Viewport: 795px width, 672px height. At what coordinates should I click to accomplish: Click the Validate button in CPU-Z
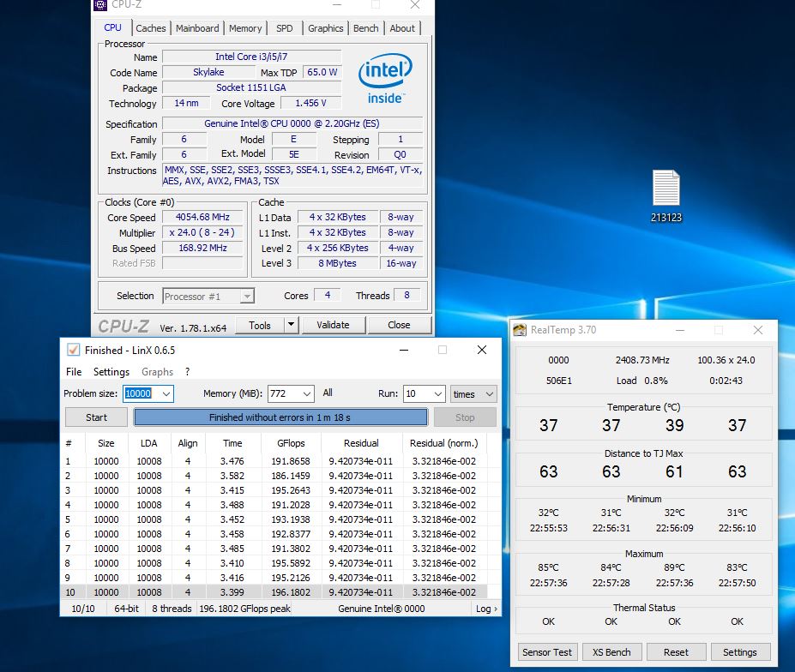tap(333, 325)
